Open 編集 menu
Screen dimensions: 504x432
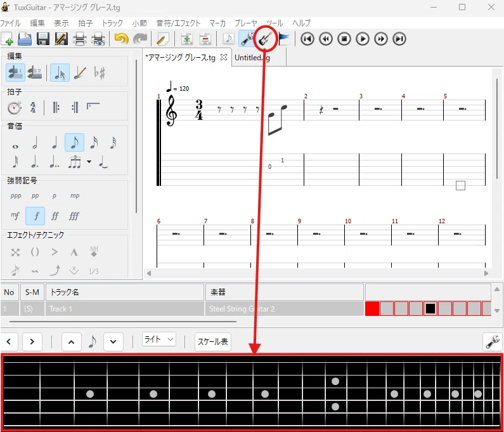tap(37, 23)
